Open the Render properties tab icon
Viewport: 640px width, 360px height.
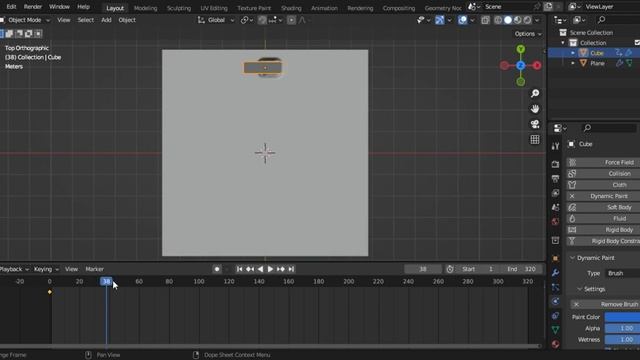click(x=555, y=164)
